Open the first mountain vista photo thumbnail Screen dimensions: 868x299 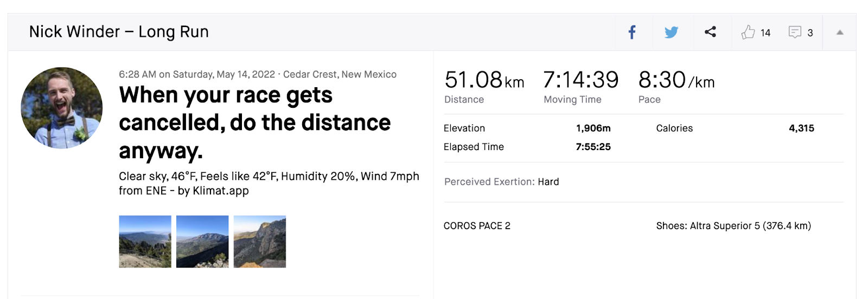tap(145, 242)
